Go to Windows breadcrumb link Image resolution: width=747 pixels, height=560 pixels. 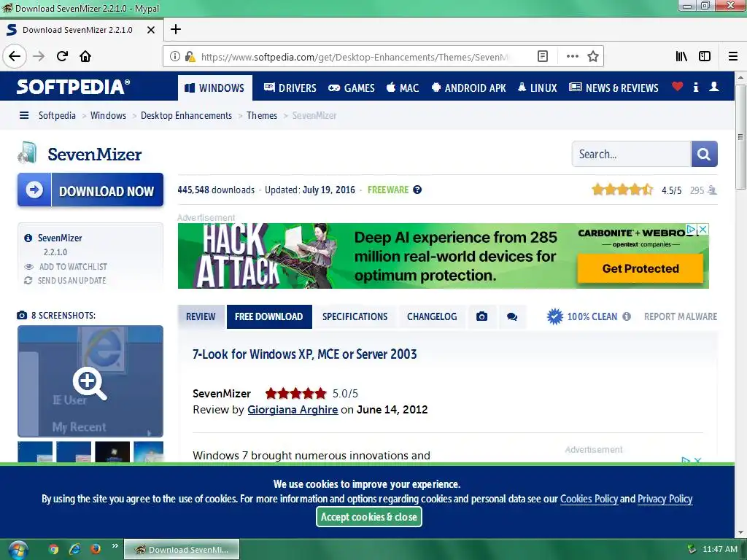point(108,115)
